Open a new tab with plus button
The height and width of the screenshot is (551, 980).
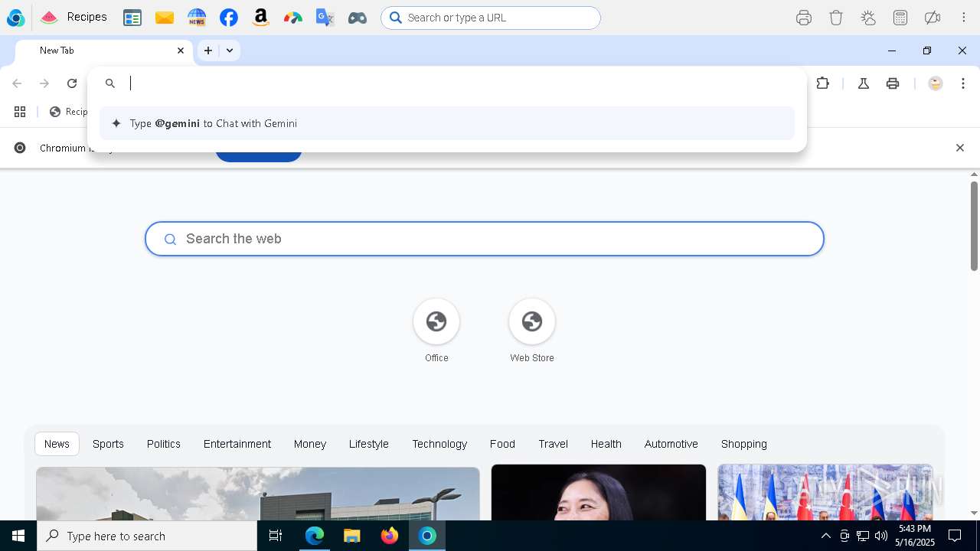(208, 51)
